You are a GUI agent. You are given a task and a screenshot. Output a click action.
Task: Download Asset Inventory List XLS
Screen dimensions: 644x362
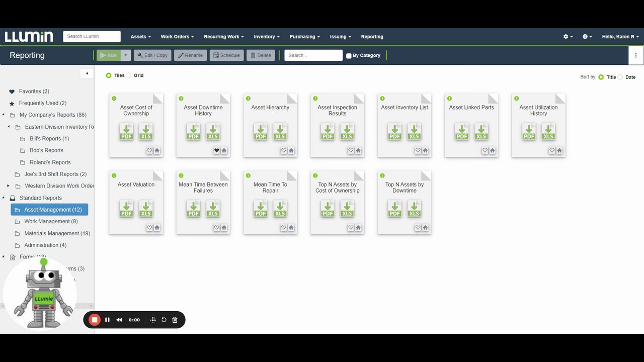click(x=414, y=132)
